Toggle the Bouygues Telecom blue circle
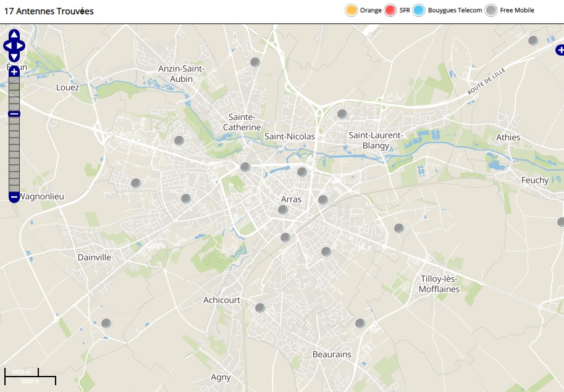The image size is (564, 392). [419, 10]
